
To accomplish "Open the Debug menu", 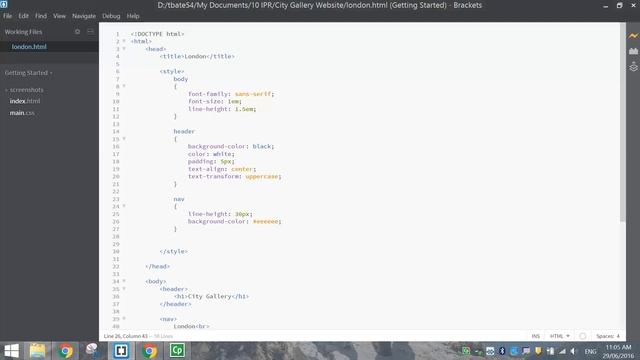I will point(111,16).
